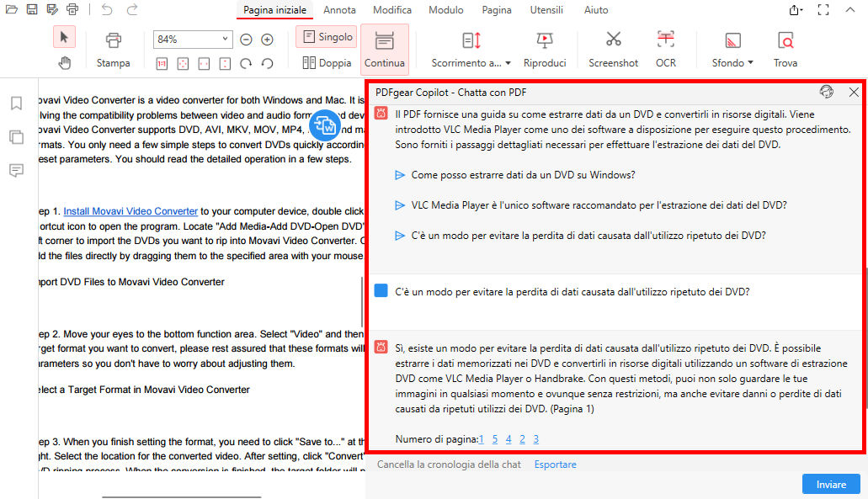Save the document using the floppy icon
Image resolution: width=868 pixels, height=499 pixels.
click(31, 9)
